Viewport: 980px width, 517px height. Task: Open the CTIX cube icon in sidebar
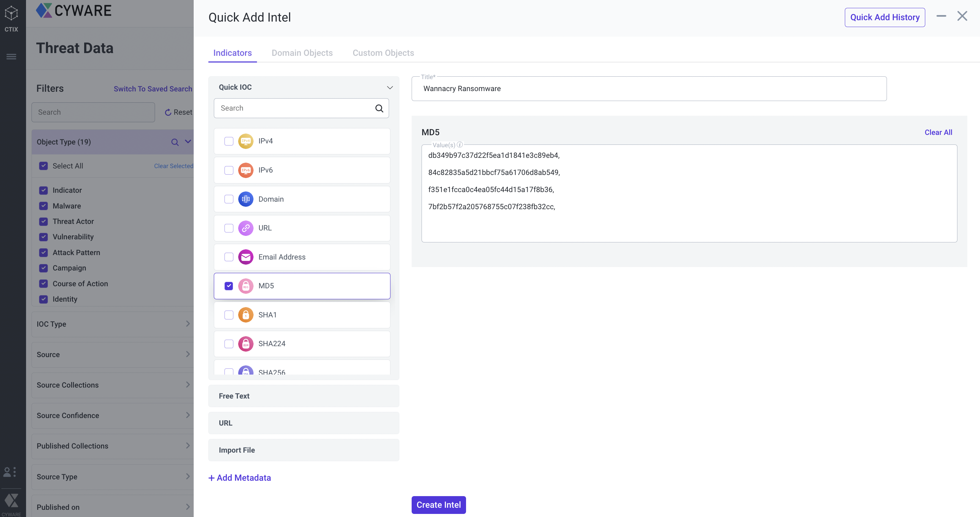11,14
